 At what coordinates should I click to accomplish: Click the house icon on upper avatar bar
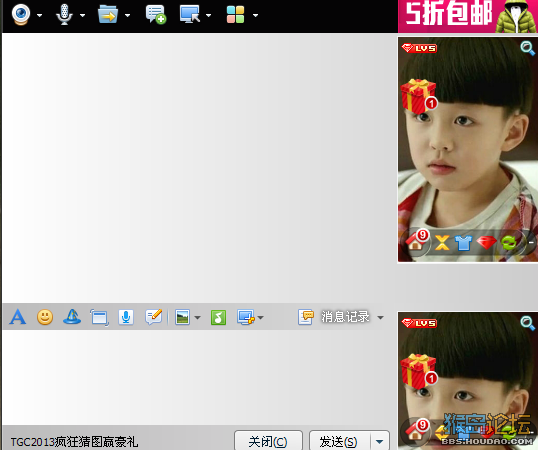416,241
